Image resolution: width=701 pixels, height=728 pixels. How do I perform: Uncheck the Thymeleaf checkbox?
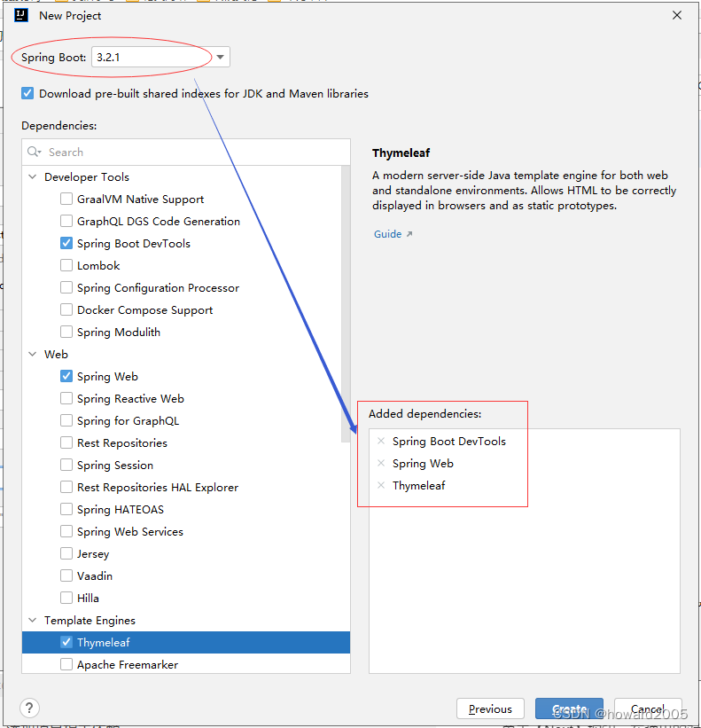[66, 642]
